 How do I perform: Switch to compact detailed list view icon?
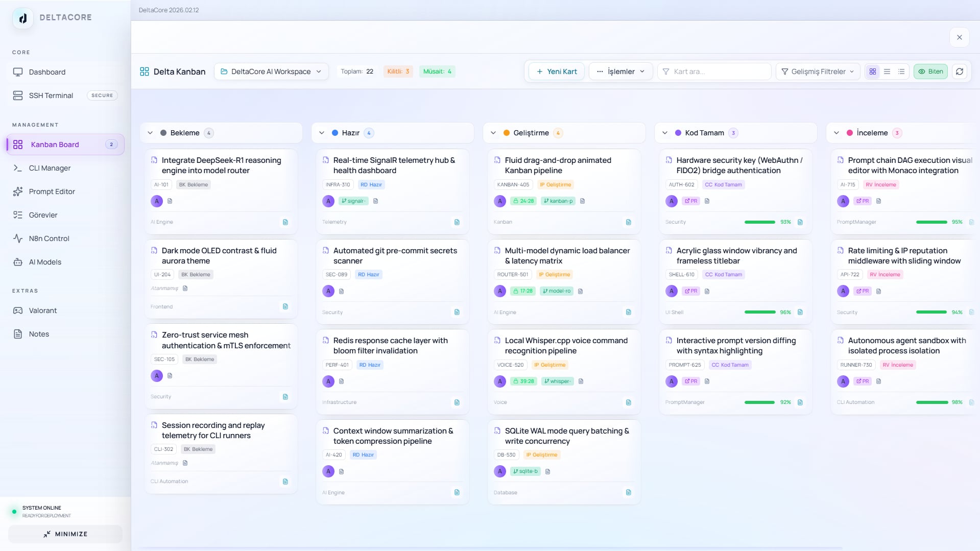(x=901, y=71)
